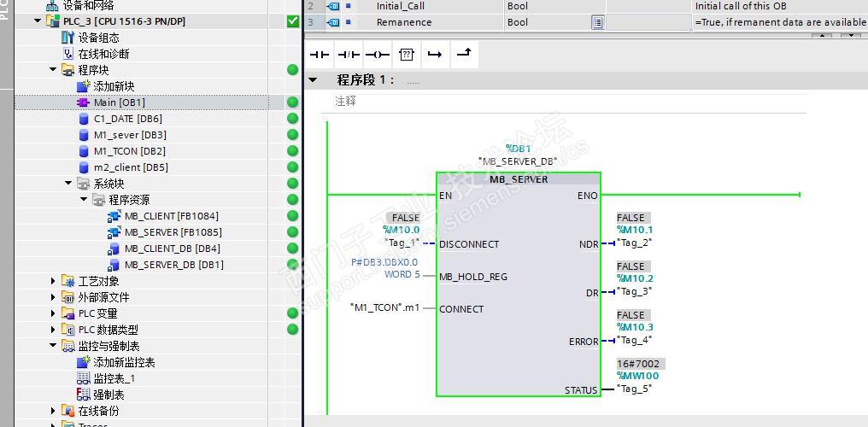Click the 监控表_1 table icon
Viewport: 868px width, 427px height.
click(83, 379)
